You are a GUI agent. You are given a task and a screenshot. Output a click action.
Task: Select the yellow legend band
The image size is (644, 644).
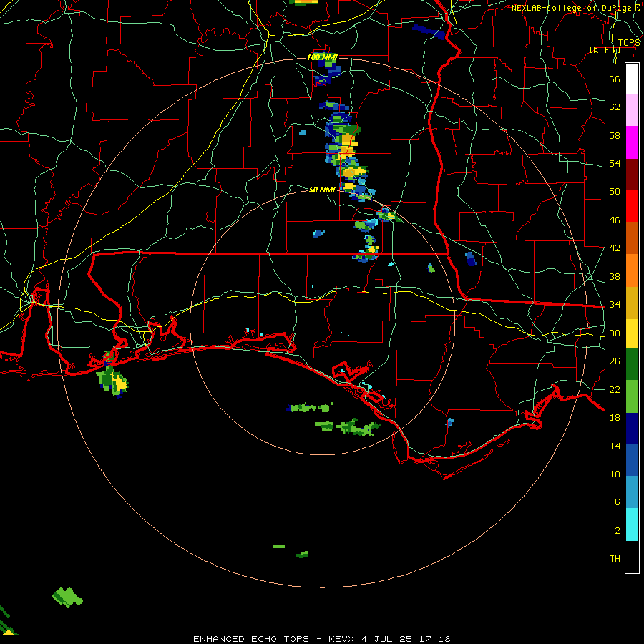pos(632,333)
